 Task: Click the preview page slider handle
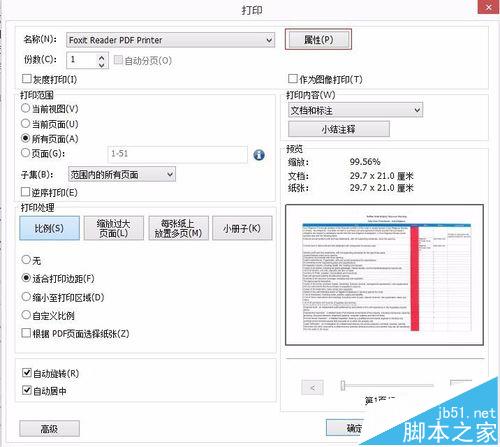pyautogui.click(x=343, y=385)
